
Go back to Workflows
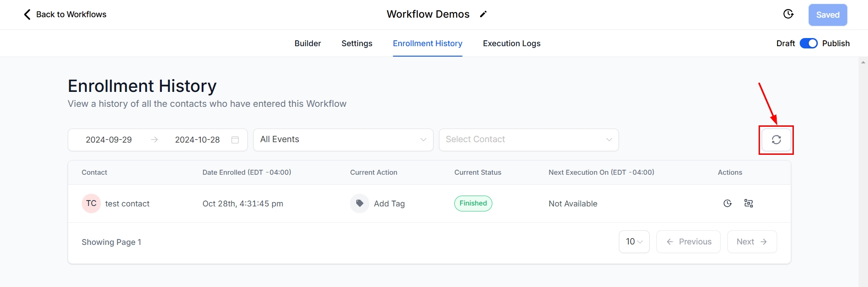pos(65,14)
